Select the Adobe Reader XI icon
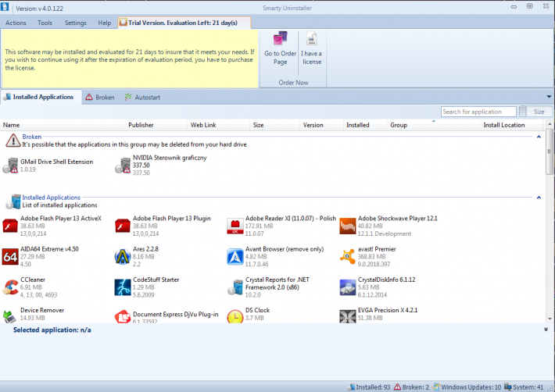Screen dimensions: 555x392 click(235, 226)
